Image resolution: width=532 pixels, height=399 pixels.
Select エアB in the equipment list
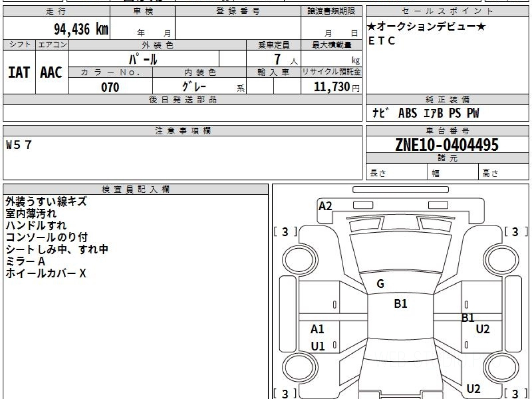[x=433, y=113]
